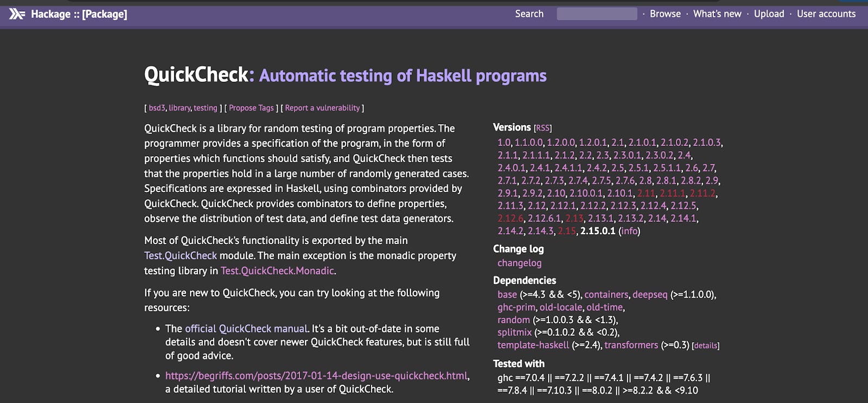Open the Propose Tags link
The image size is (868, 403).
tap(251, 108)
